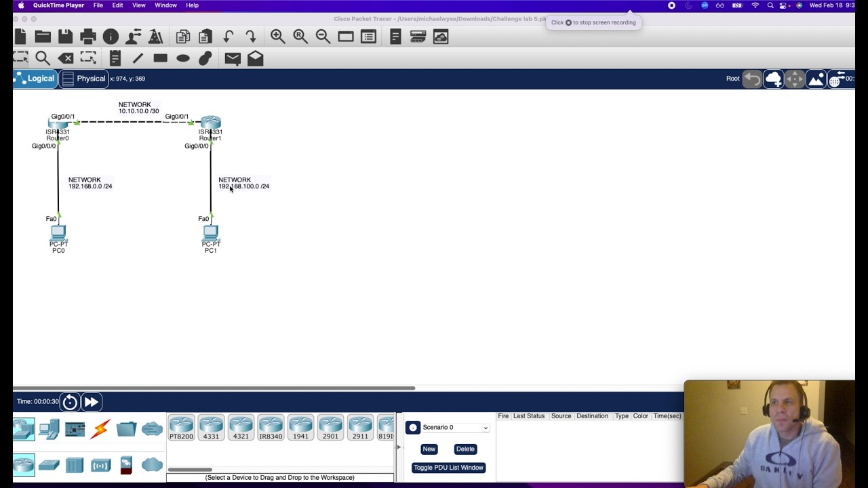Click the 10.10.10.0 /30 network label

click(138, 111)
